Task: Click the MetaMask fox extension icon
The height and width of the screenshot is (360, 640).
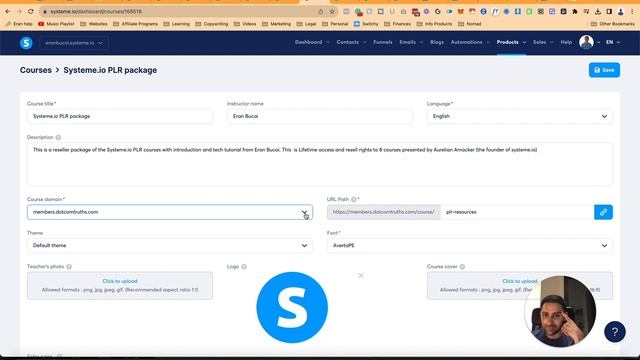Action: click(460, 11)
